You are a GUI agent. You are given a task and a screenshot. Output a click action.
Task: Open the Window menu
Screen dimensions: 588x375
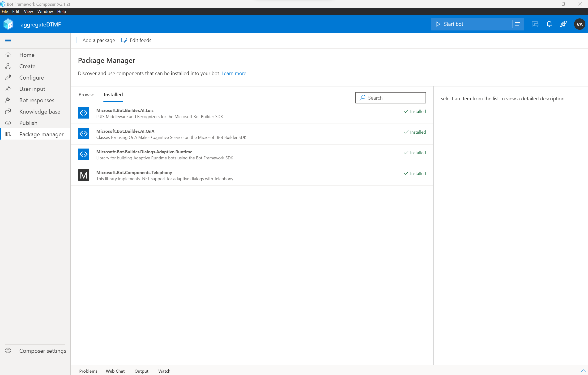[x=45, y=12]
